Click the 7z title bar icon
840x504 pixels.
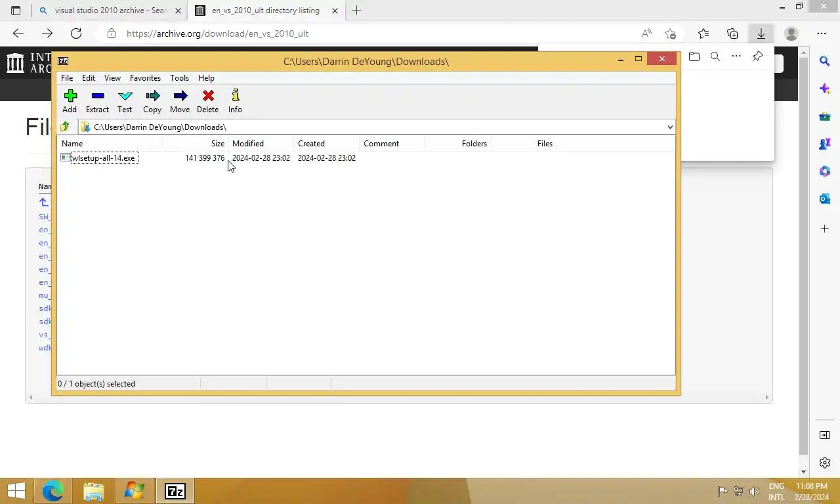(x=63, y=61)
